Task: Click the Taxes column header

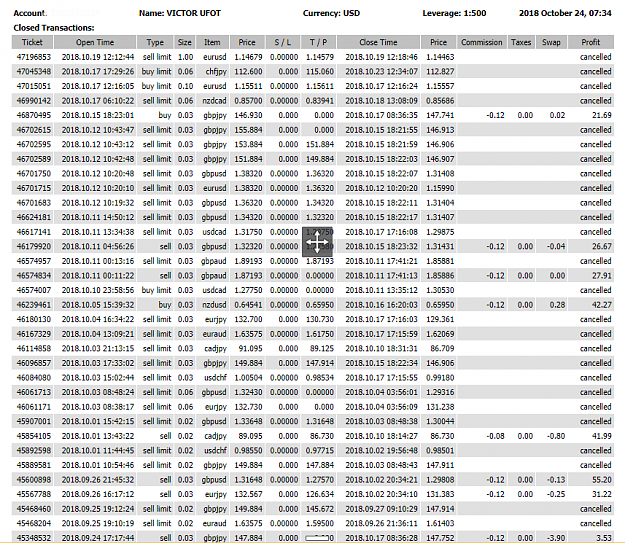Action: (x=521, y=42)
